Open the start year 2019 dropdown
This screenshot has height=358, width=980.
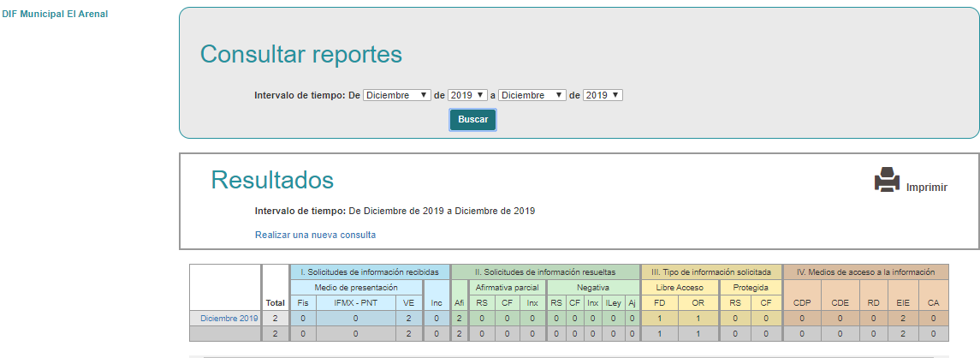467,95
